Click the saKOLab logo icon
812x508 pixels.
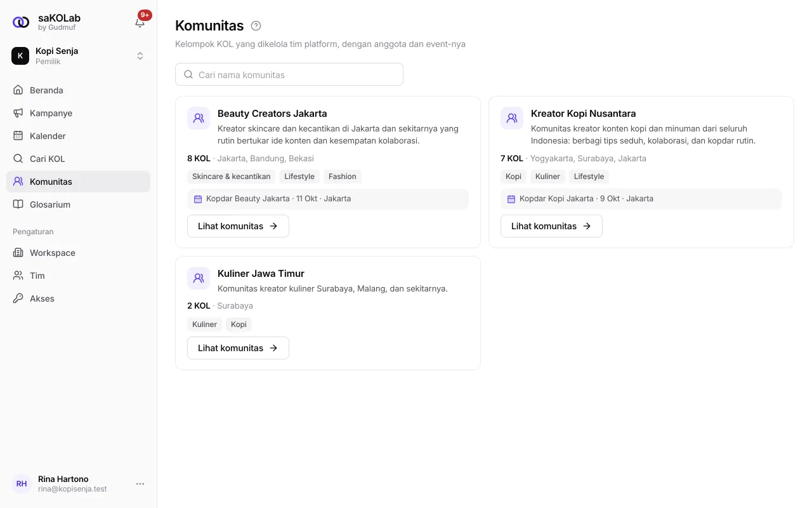pos(21,22)
